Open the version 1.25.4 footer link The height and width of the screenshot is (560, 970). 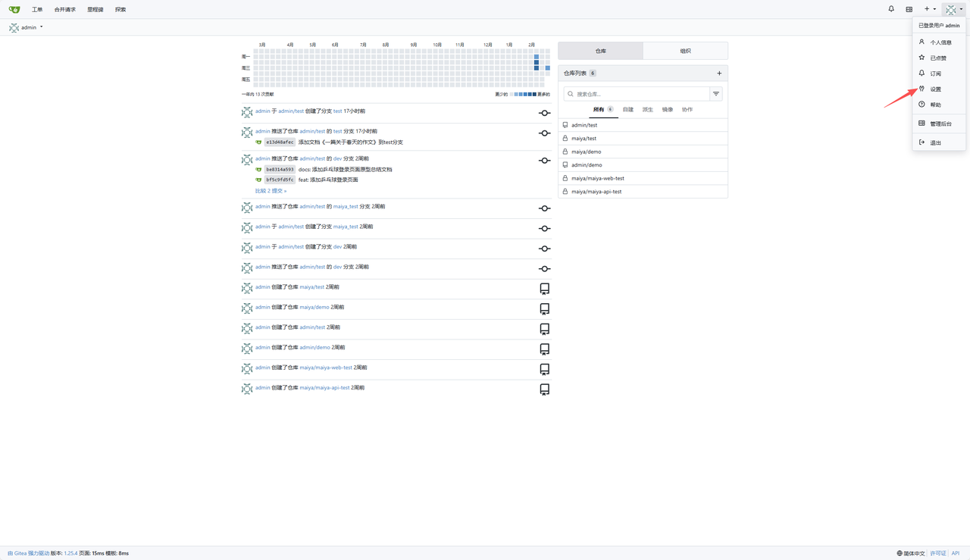coord(70,553)
